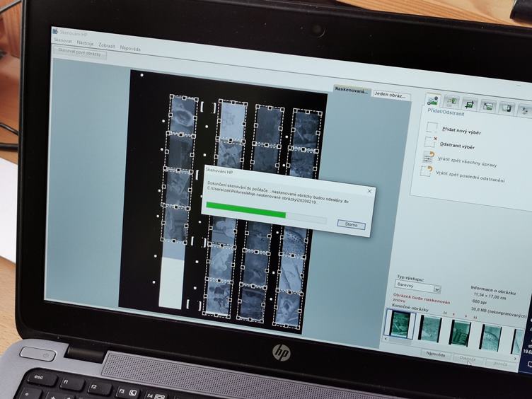The image size is (532, 399).
Task: Click the bottom-right button next to Dokončit
Action: click(x=500, y=364)
